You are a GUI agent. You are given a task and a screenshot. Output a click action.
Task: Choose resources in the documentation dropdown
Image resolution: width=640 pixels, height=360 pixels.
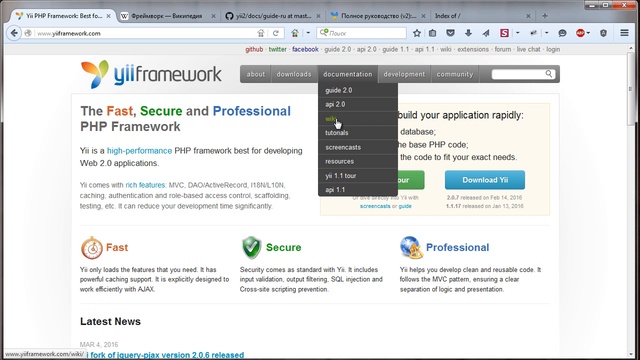point(358,162)
